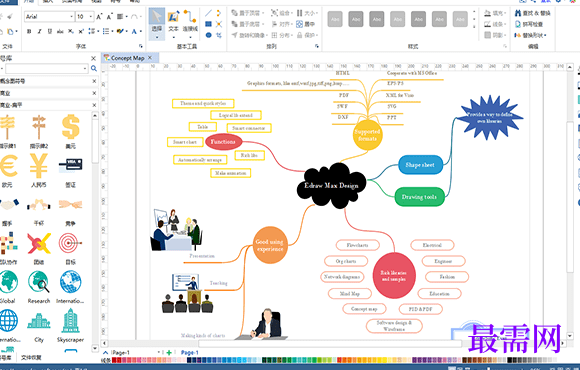Pick the Line drawing tool
580x370 pixels.
click(208, 13)
